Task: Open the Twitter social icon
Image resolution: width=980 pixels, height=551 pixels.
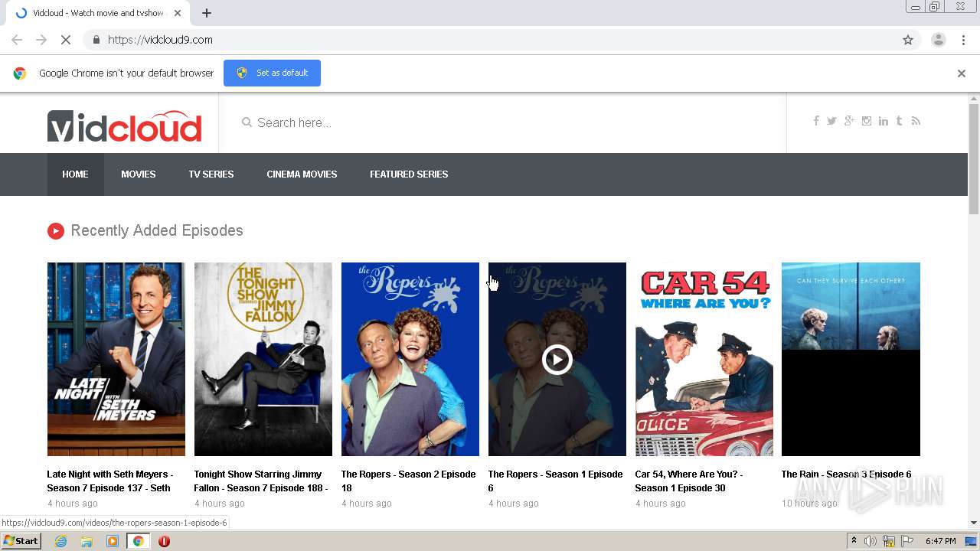Action: [x=831, y=121]
